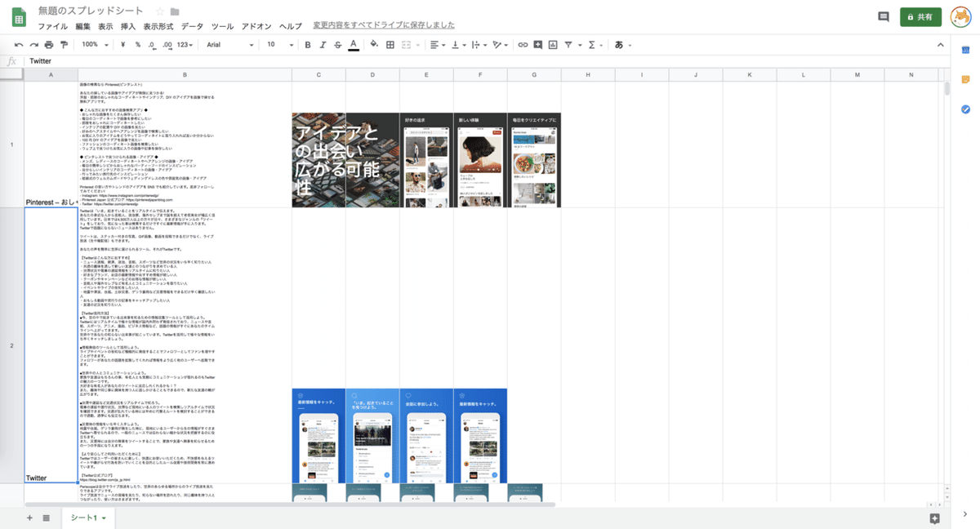This screenshot has height=529, width=980.
Task: Open the あ input tools dropdown
Action: [x=622, y=44]
